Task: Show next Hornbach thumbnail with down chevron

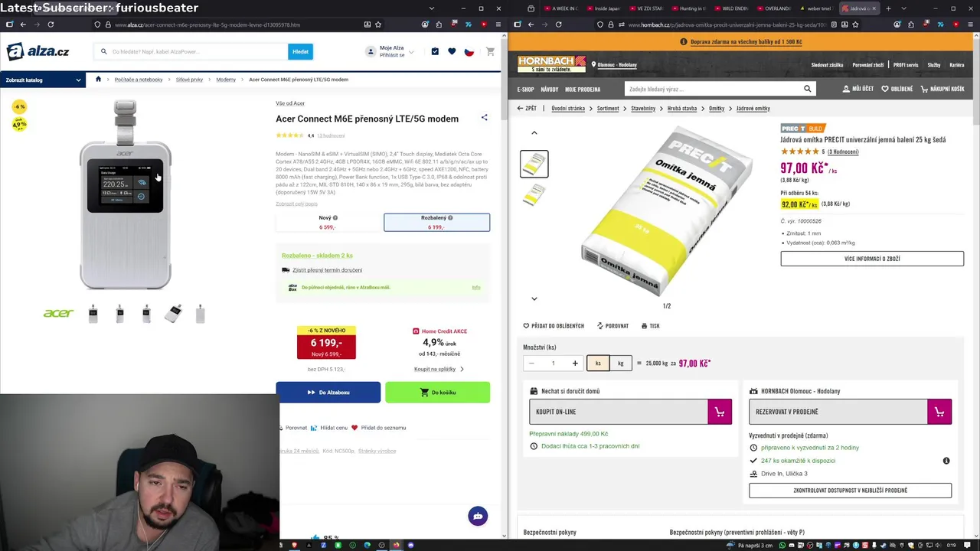Action: [x=534, y=298]
